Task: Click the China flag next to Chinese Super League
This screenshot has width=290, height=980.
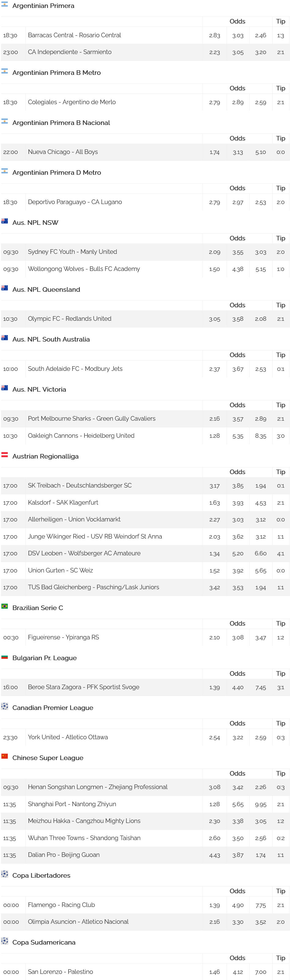Action: (x=5, y=756)
